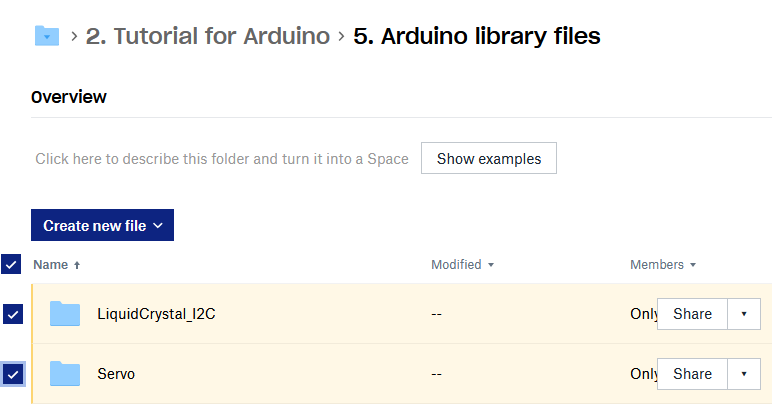Screen dimensions: 772x412
Task: Share the Servo folder
Action: point(692,374)
